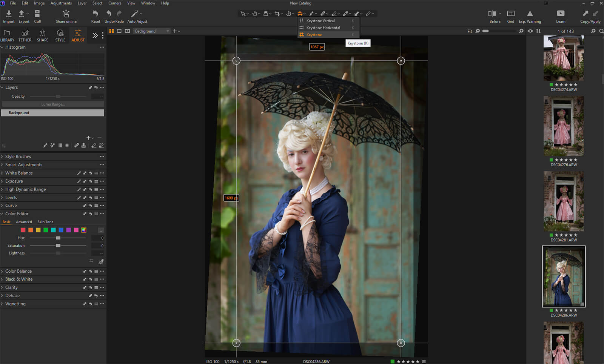Expand the White Balance panel
The width and height of the screenshot is (604, 364).
click(19, 173)
